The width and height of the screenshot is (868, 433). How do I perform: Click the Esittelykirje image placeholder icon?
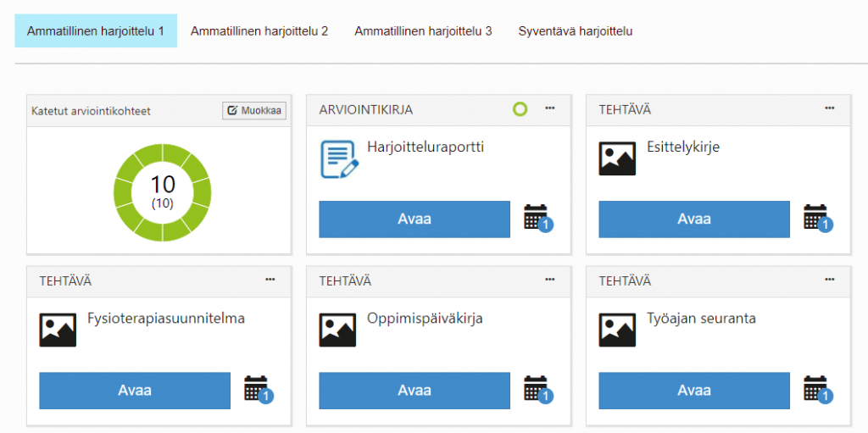coord(617,159)
